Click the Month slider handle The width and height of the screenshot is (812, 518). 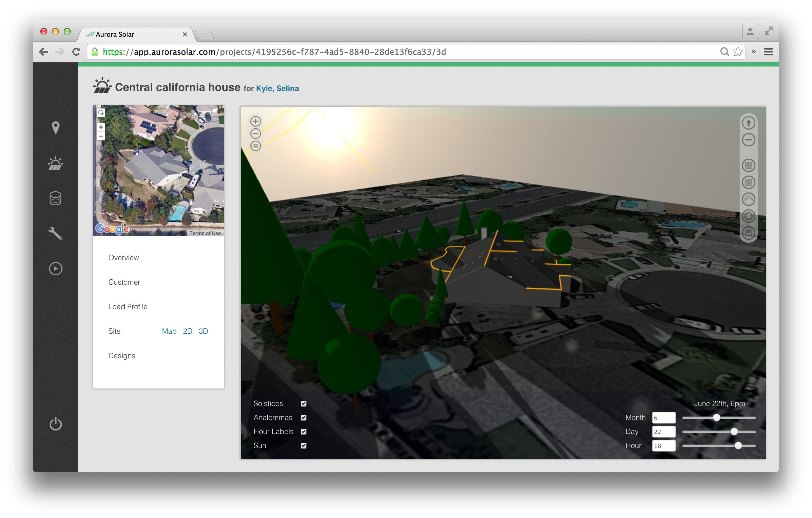pos(717,418)
